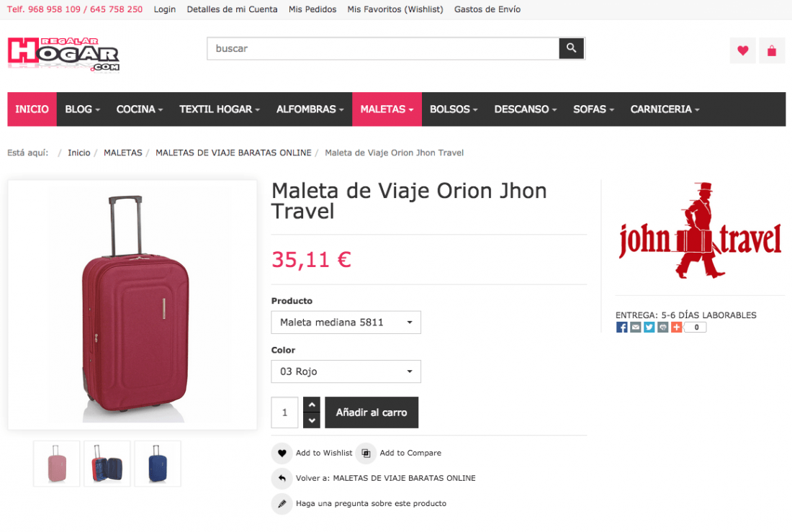Share product on Facebook icon
The width and height of the screenshot is (792, 532).
622,328
